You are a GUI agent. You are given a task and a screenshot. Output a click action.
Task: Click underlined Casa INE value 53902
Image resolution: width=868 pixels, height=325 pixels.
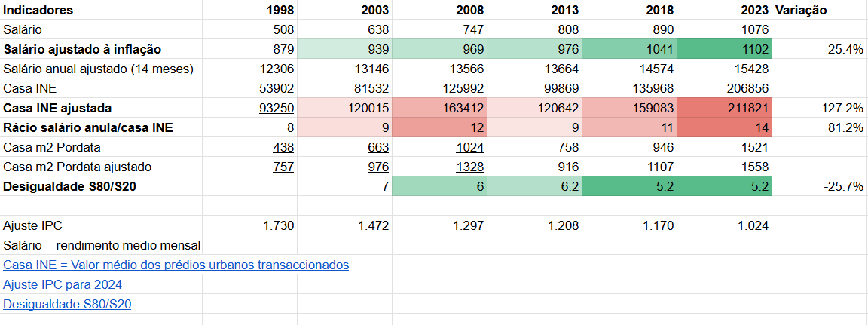tap(277, 88)
